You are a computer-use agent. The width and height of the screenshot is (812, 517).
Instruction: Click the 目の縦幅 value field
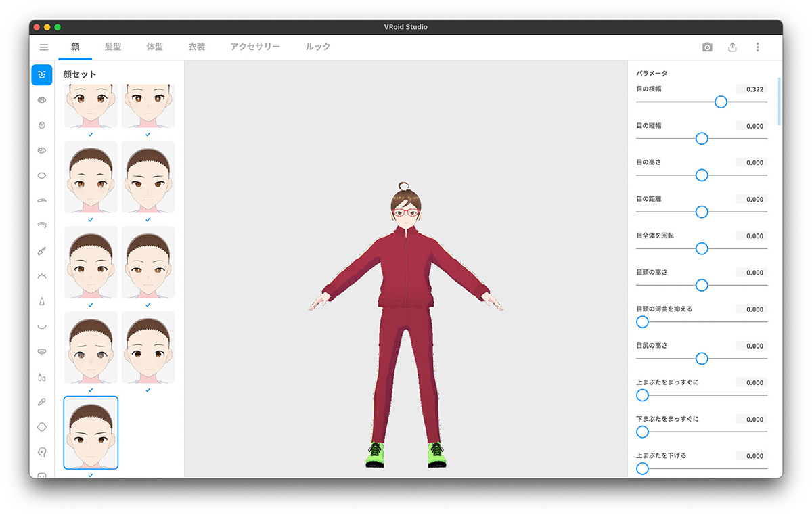[751, 126]
